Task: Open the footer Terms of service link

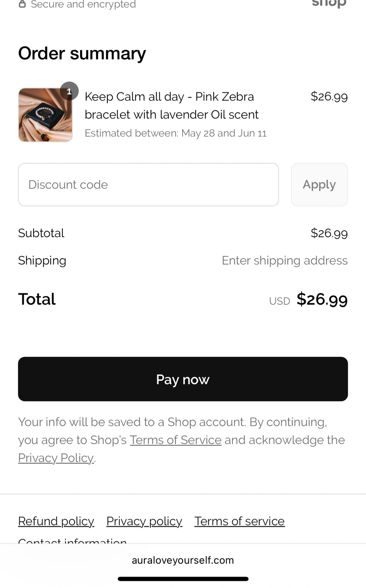Action: pos(239,521)
